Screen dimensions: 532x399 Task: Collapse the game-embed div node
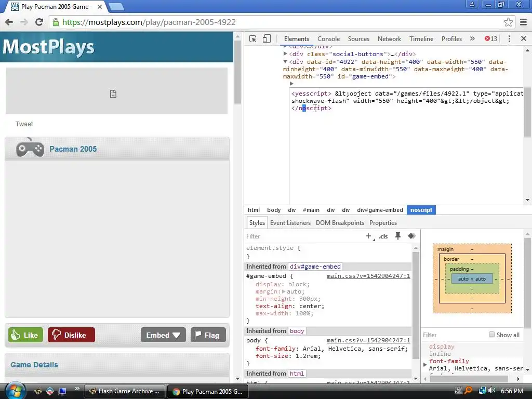[x=285, y=61]
